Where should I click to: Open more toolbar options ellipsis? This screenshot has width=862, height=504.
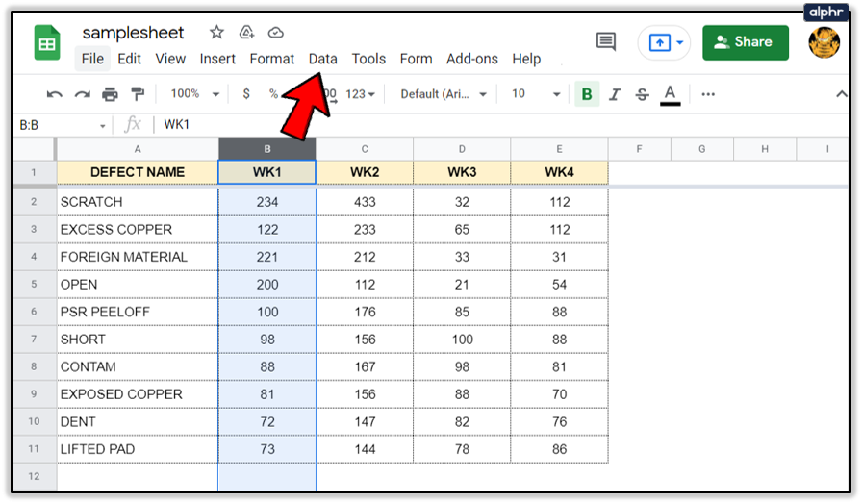[x=708, y=94]
